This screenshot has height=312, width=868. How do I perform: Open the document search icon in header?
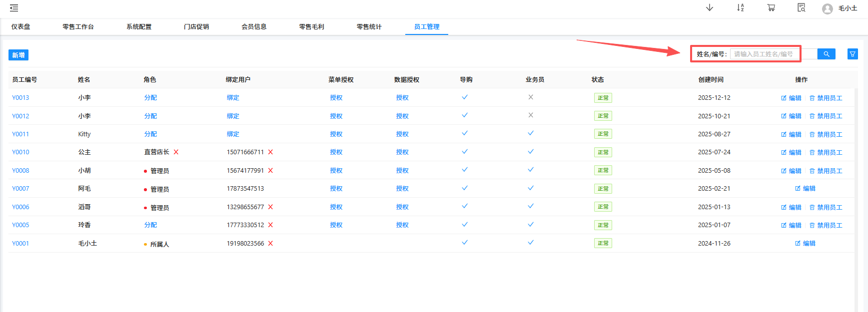801,8
